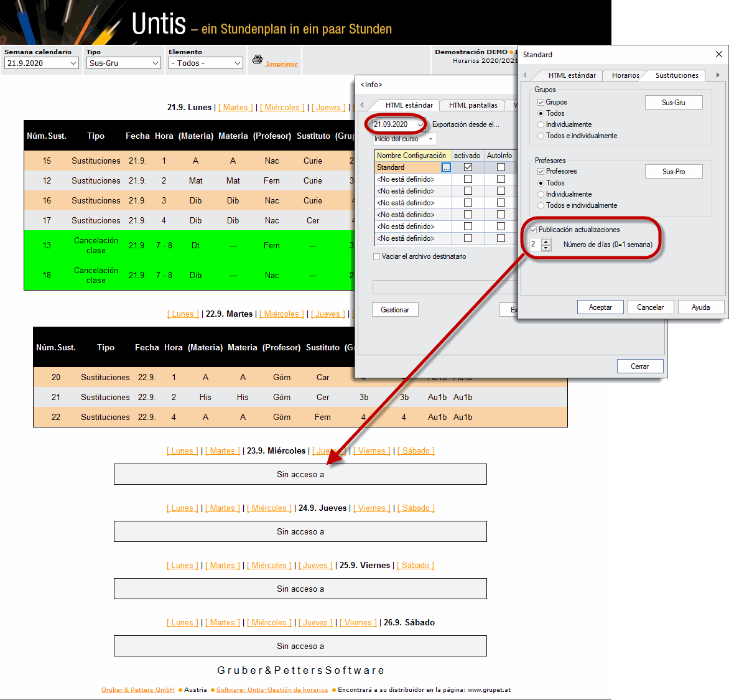Click the Tipo column header in Lunes table
This screenshot has height=700, width=729.
pos(96,136)
